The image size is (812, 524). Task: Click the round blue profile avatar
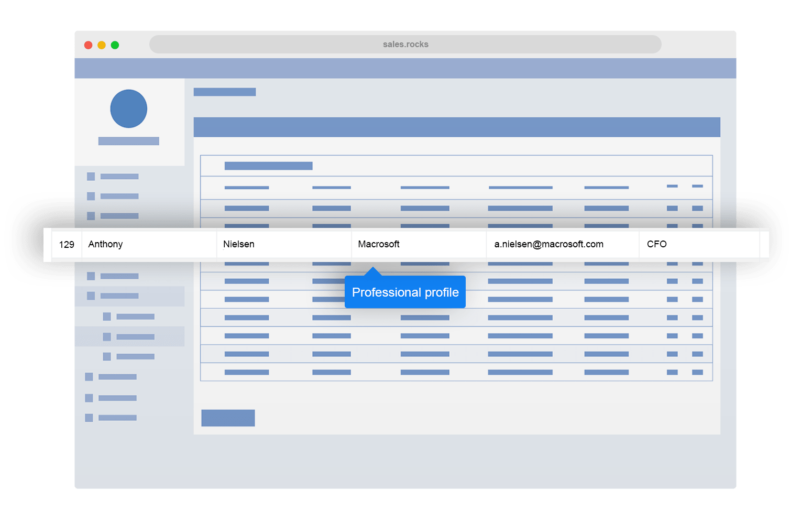(128, 108)
